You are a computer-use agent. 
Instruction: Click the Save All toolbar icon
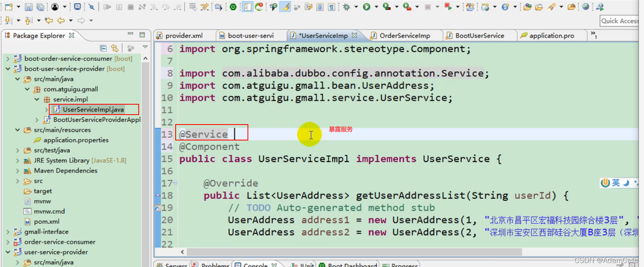(x=40, y=7)
